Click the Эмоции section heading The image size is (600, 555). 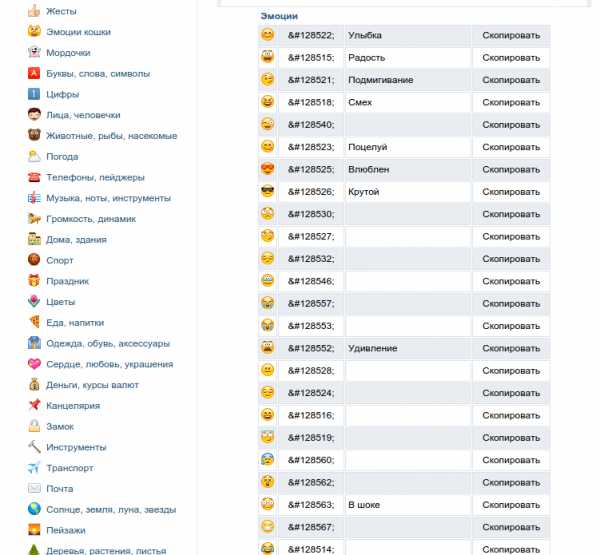coord(279,16)
